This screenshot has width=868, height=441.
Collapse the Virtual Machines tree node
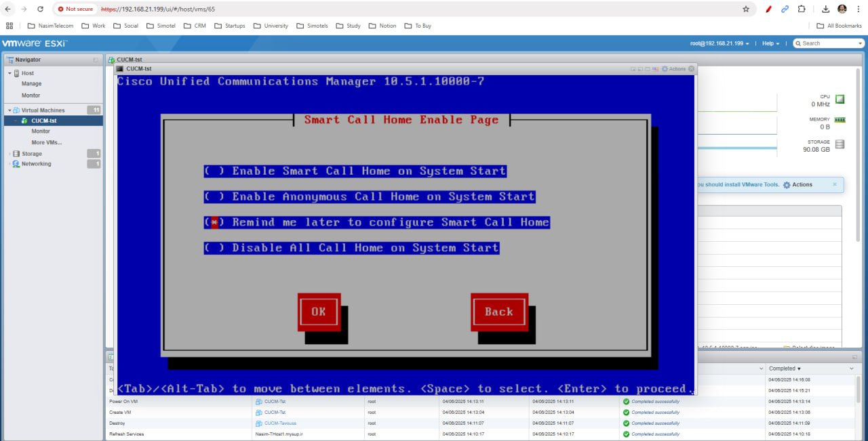pos(9,110)
